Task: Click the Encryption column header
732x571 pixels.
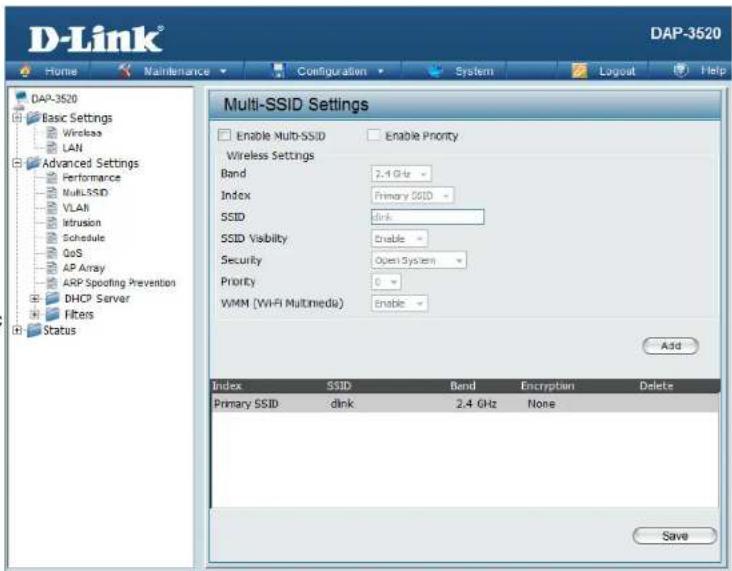Action: [x=548, y=386]
